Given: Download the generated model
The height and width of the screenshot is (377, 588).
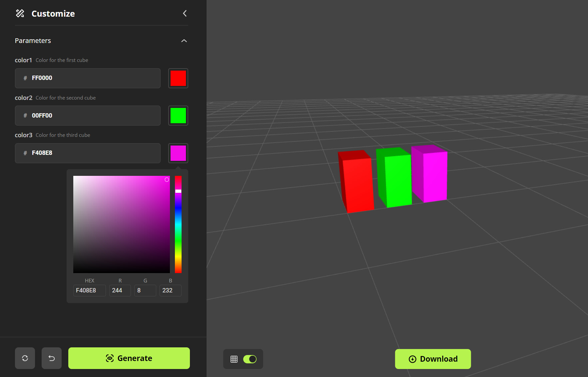Looking at the screenshot, I should click(x=433, y=359).
